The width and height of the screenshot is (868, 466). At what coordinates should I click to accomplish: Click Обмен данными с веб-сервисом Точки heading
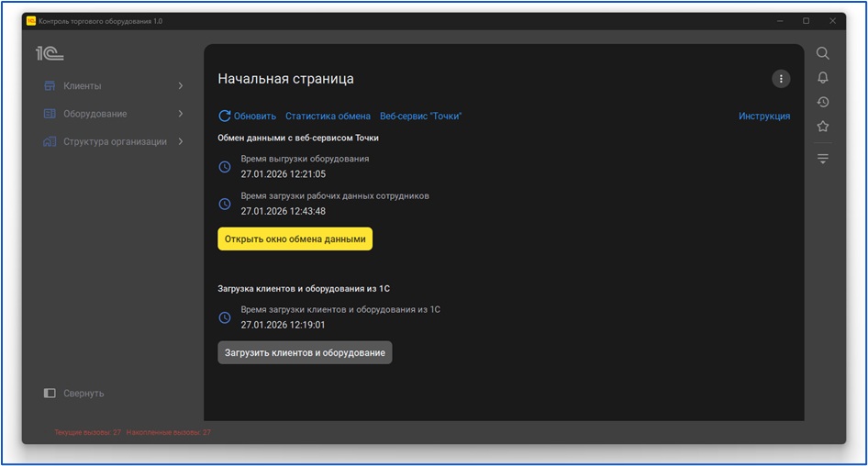click(x=298, y=138)
